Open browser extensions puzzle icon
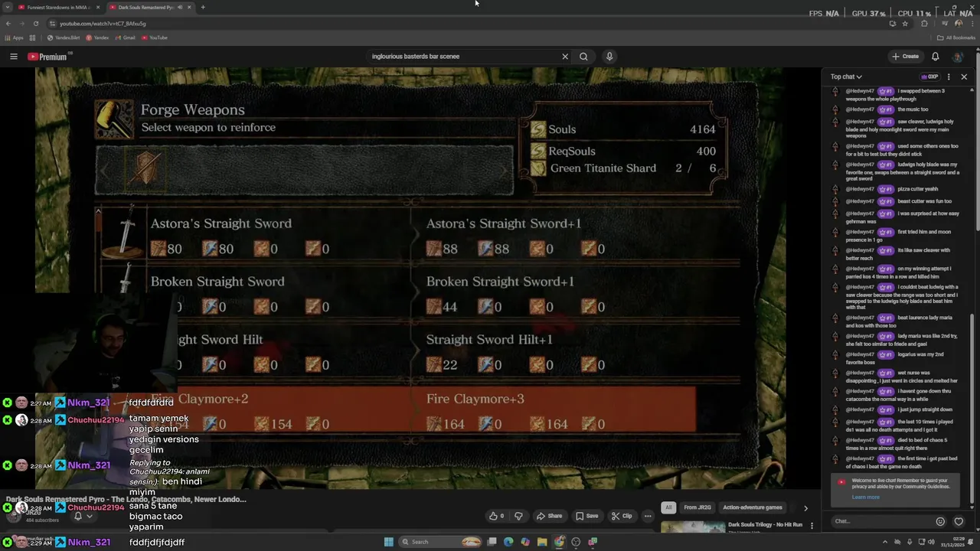This screenshot has width=980, height=551. click(924, 24)
